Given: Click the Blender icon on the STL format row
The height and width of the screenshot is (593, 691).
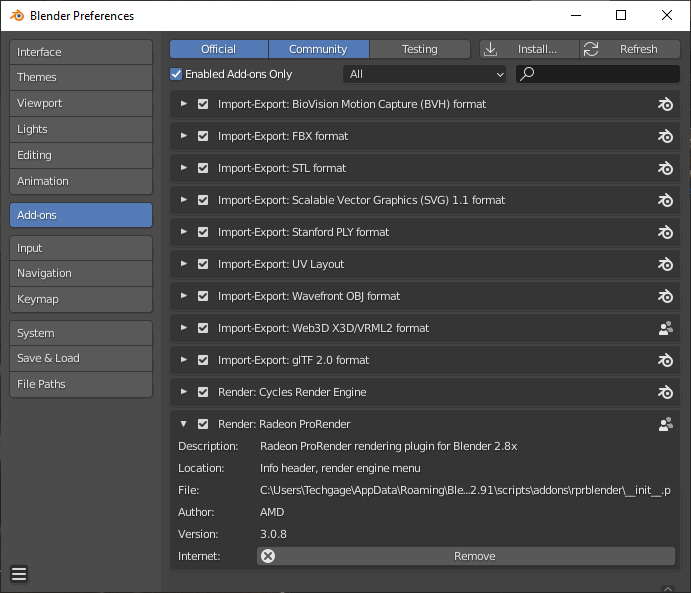Looking at the screenshot, I should pos(665,168).
